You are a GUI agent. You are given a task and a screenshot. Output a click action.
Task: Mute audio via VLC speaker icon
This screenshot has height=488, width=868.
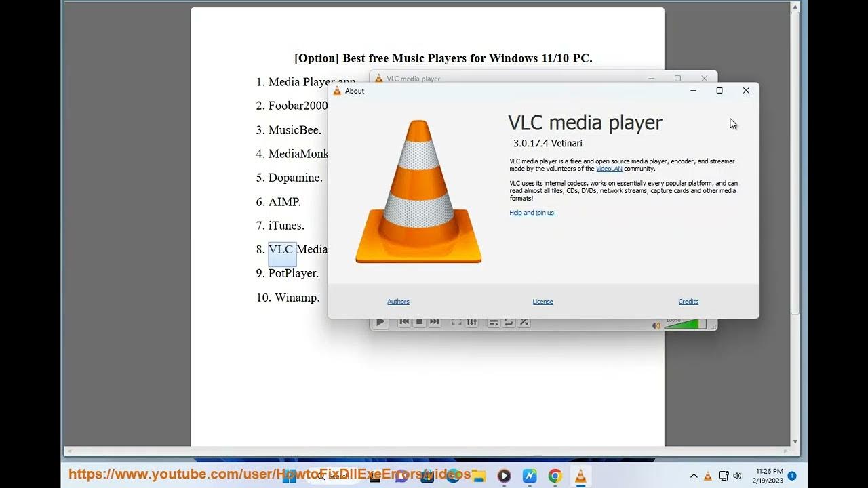[656, 325]
